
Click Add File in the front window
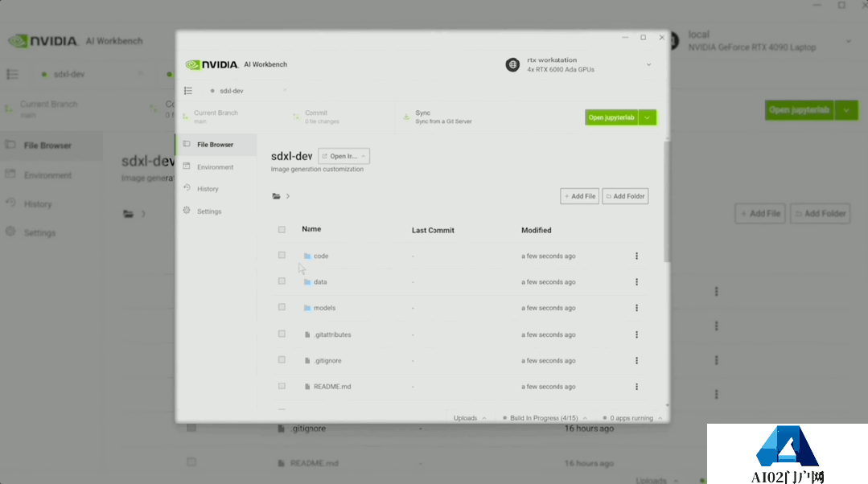(x=579, y=196)
